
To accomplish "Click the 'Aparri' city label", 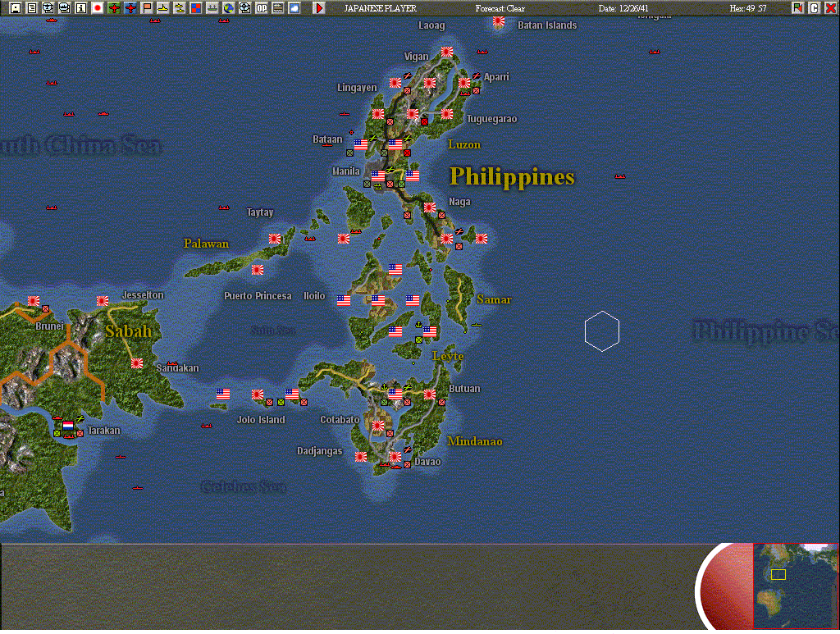I will click(x=496, y=76).
